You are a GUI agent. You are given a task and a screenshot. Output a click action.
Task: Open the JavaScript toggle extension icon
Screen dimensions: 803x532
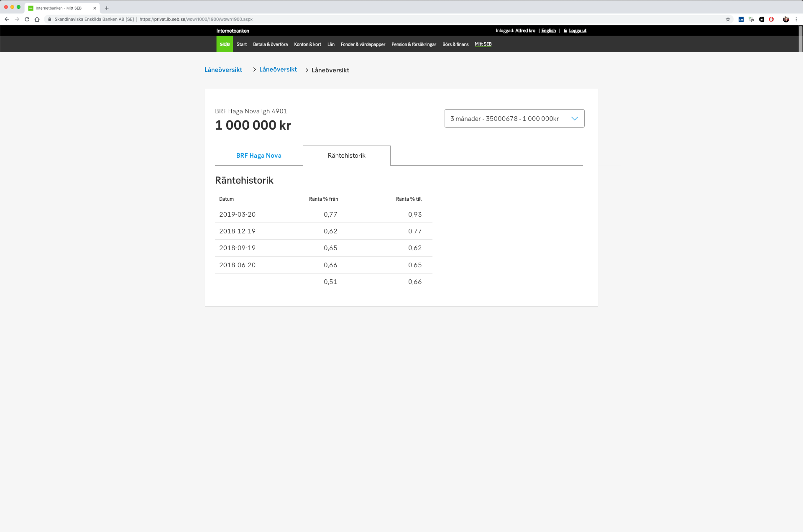click(751, 19)
